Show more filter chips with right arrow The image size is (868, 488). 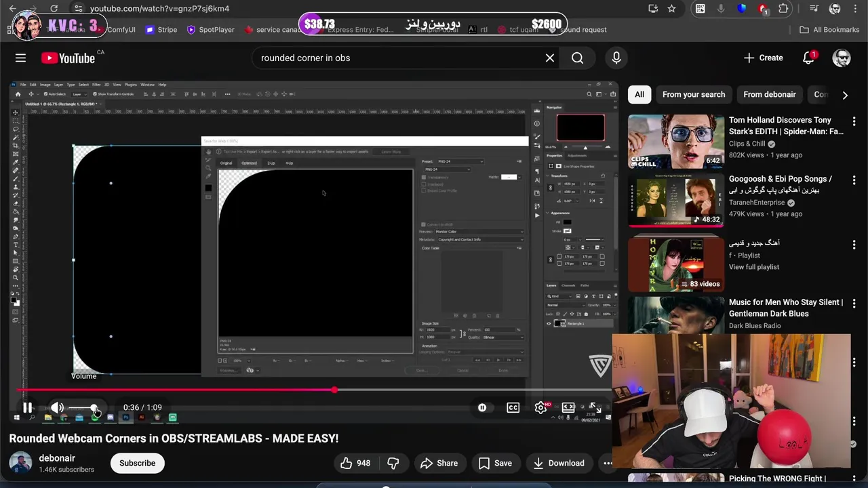pyautogui.click(x=845, y=96)
